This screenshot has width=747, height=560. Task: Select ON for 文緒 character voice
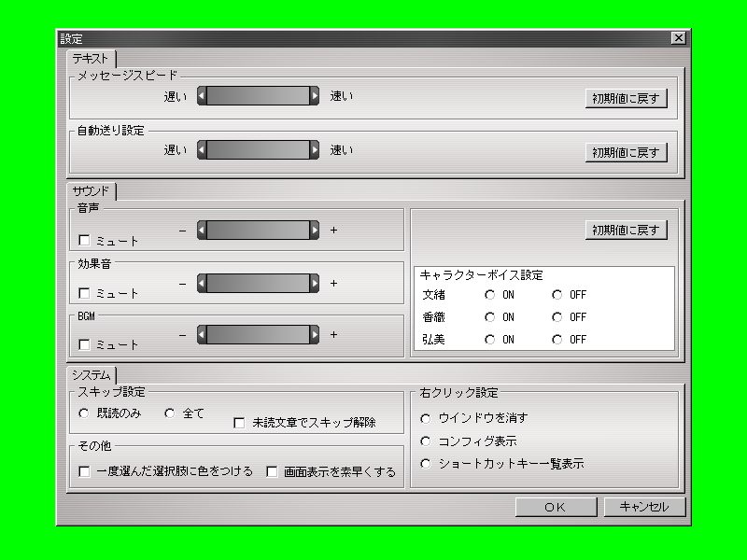click(489, 295)
